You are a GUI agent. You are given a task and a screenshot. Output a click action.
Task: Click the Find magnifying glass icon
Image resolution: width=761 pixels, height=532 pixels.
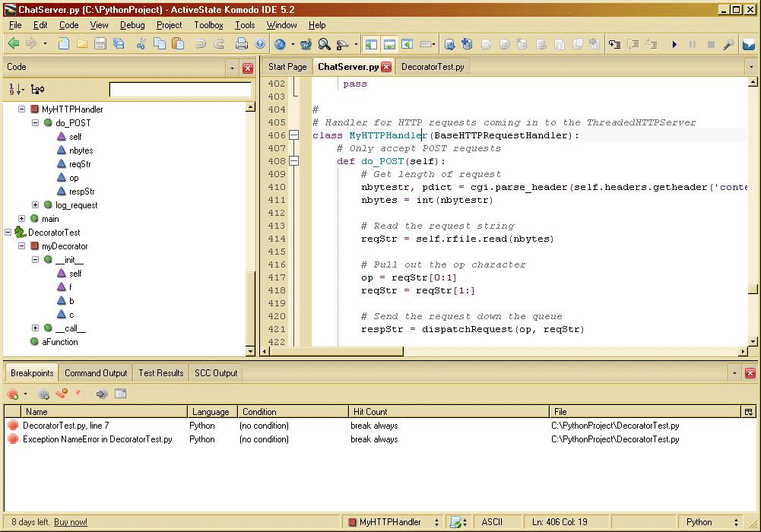pyautogui.click(x=325, y=44)
